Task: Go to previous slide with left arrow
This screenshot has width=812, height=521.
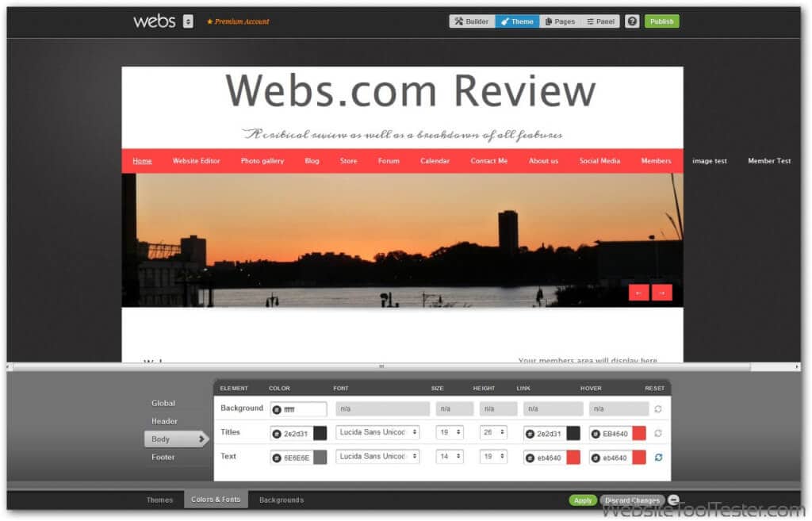Action: pyautogui.click(x=638, y=293)
